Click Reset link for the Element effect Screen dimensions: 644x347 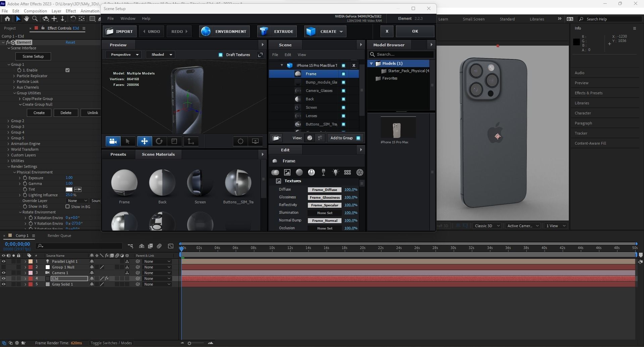(70, 42)
